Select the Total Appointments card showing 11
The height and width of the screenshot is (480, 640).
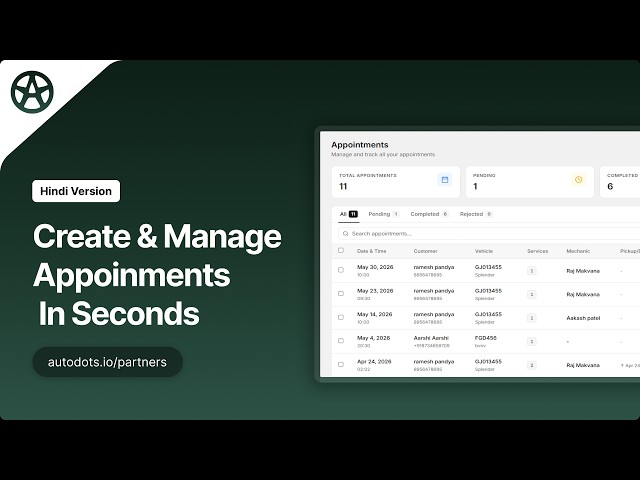396,182
